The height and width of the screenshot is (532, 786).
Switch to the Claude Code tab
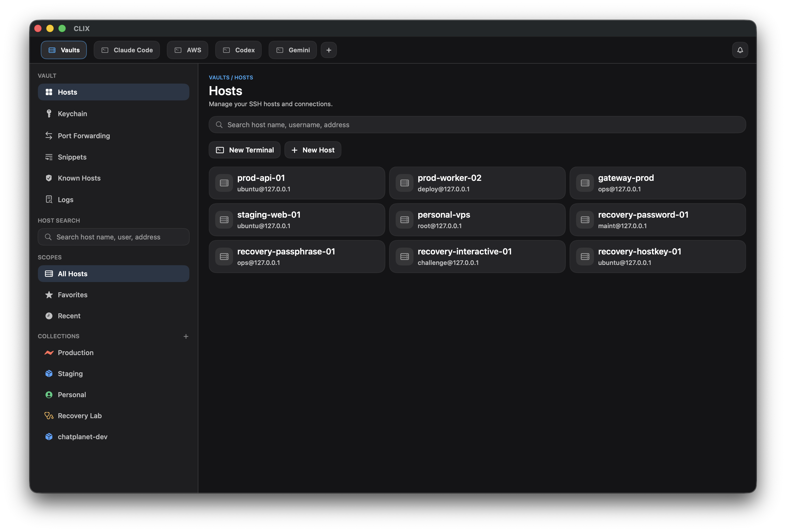127,50
